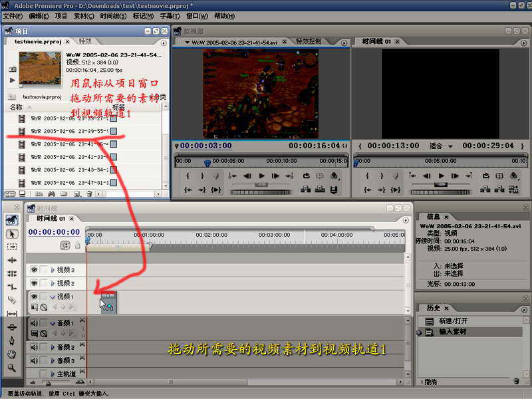Switch to the Hand tool

click(x=12, y=354)
